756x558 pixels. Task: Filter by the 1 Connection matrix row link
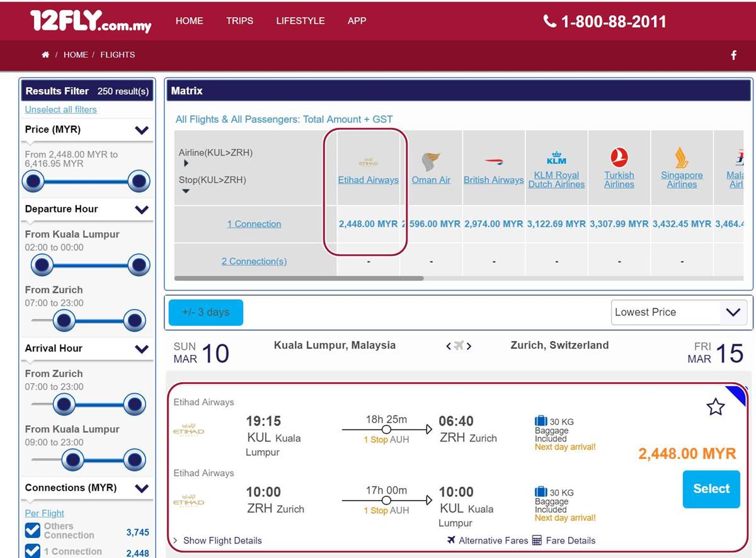(254, 224)
